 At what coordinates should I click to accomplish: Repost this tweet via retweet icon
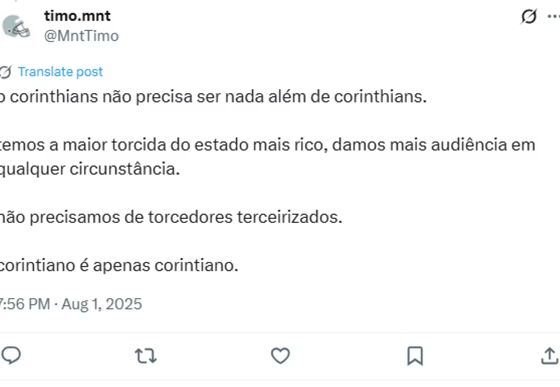[x=146, y=356]
